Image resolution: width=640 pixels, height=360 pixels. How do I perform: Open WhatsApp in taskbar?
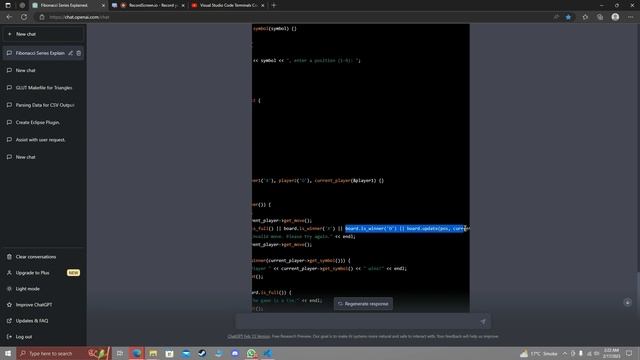point(251,353)
